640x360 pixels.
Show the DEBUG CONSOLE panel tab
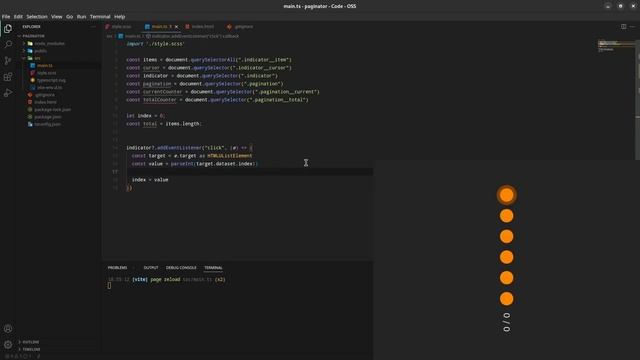[181, 268]
